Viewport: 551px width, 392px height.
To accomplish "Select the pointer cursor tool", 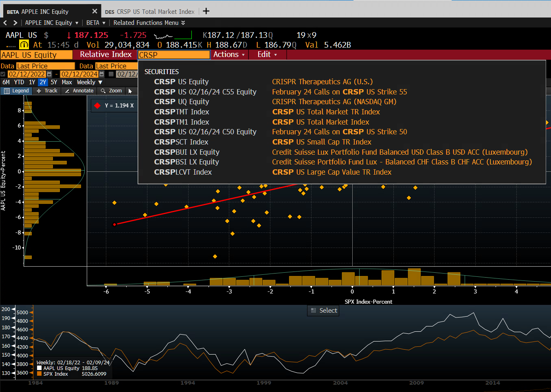I will click(130, 91).
